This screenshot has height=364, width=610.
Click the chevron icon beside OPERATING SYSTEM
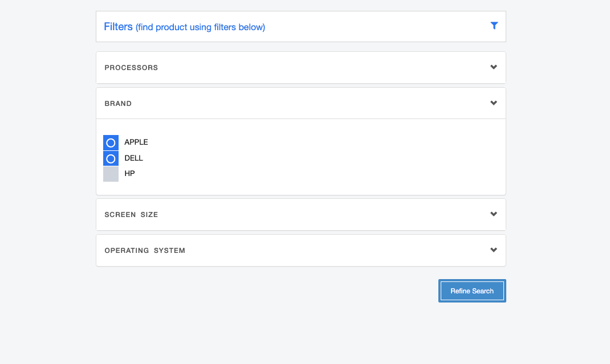494,250
